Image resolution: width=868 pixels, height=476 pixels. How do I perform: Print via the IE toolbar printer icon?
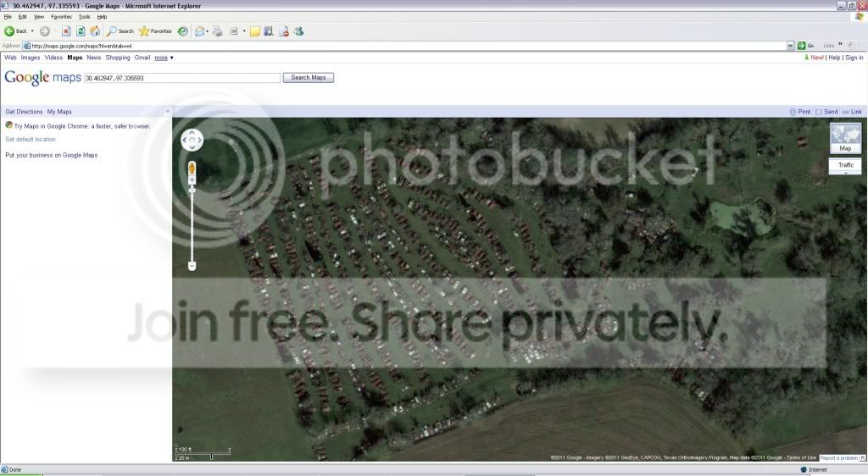pos(218,31)
